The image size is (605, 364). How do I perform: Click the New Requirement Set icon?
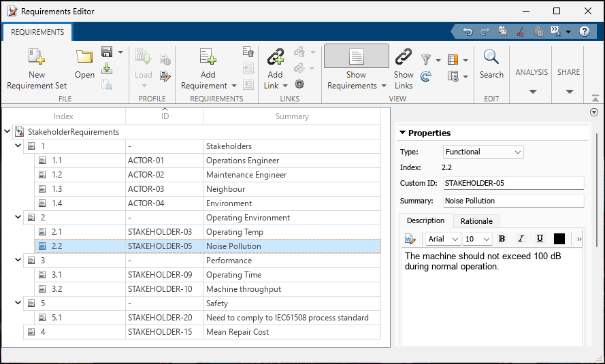37,57
